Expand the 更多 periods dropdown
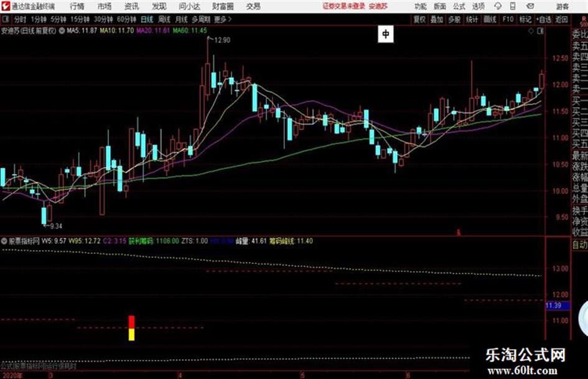 pyautogui.click(x=223, y=19)
